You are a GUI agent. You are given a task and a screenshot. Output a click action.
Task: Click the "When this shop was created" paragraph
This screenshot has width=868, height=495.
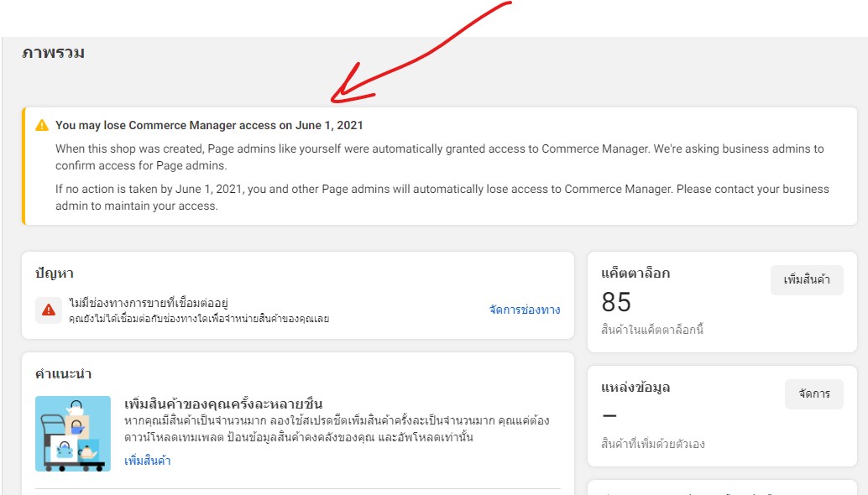tap(440, 157)
